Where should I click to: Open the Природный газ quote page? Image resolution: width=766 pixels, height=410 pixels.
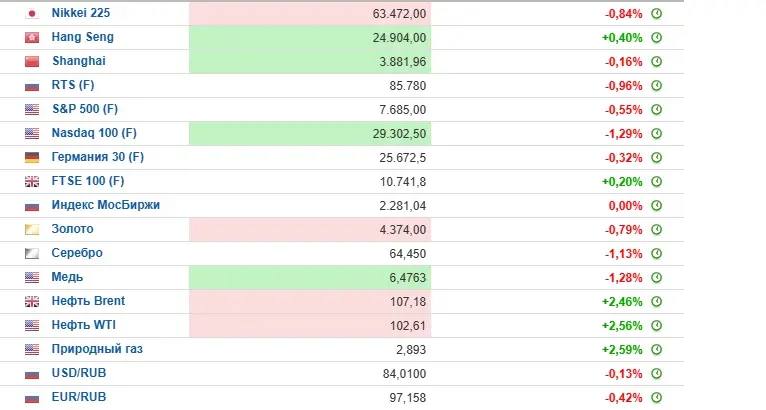click(97, 349)
